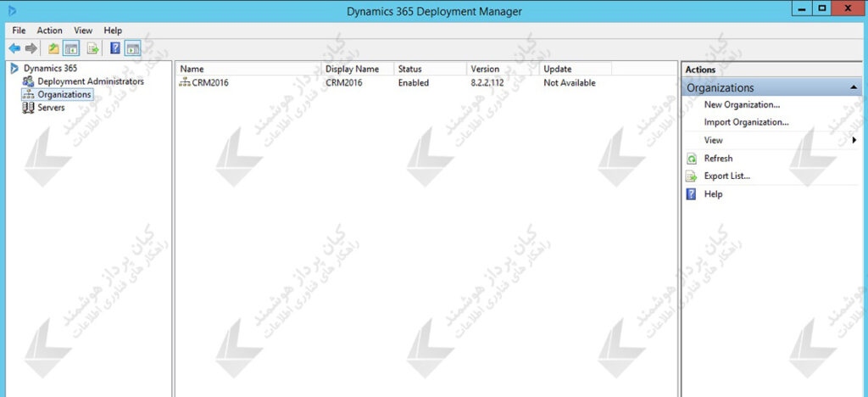This screenshot has width=868, height=397.
Task: Click the Refresh icon in Actions pane
Action: [692, 159]
